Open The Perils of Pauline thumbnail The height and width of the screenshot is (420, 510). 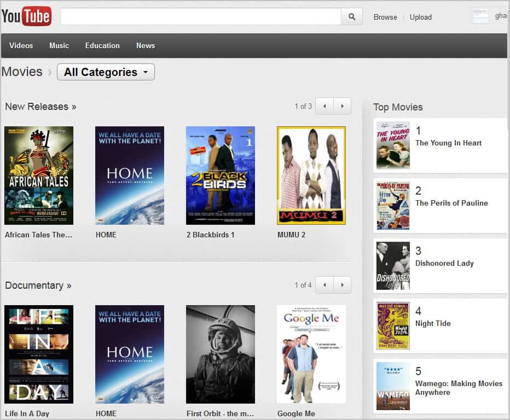click(x=393, y=206)
